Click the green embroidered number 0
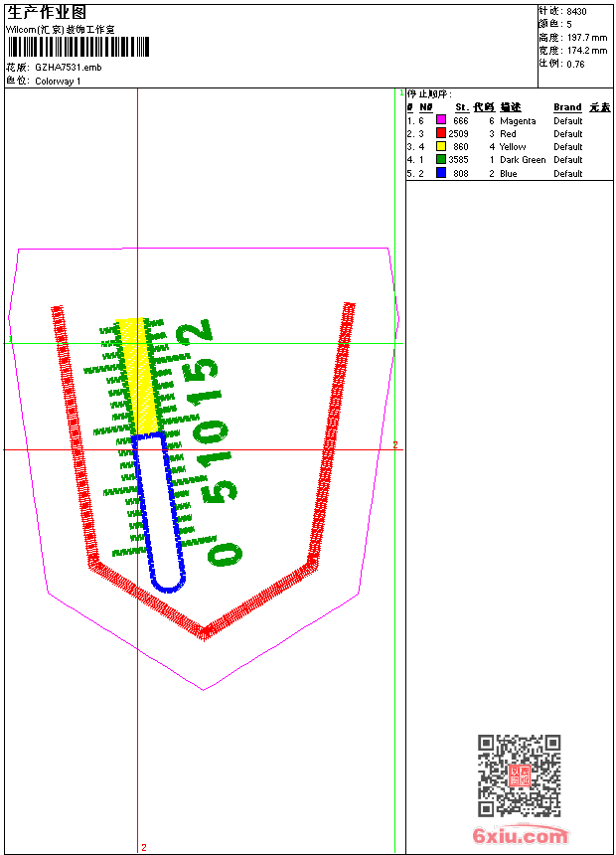The image size is (616, 855). [226, 555]
